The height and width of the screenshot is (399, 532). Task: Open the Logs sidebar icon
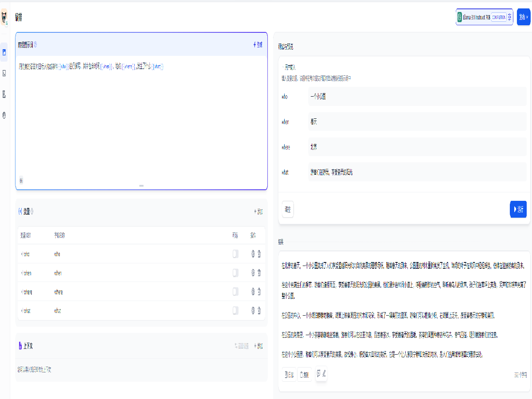[x=4, y=94]
